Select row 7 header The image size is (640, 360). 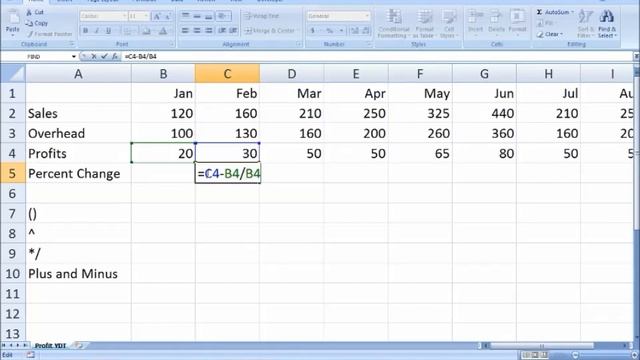[x=12, y=213]
